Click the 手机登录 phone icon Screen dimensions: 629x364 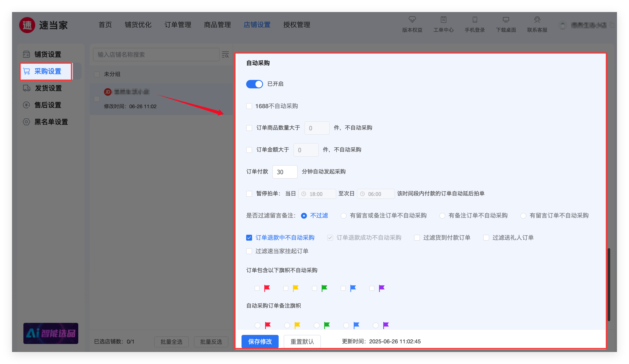coord(475,20)
